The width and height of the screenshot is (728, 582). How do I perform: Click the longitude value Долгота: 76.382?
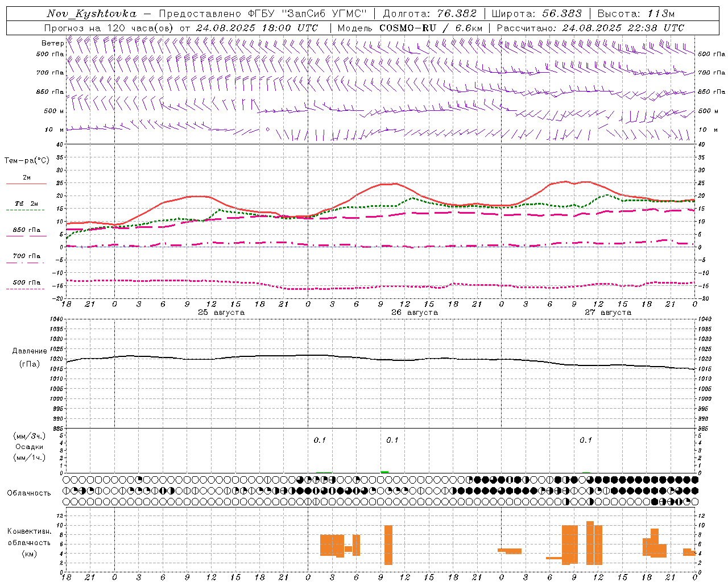tap(431, 14)
